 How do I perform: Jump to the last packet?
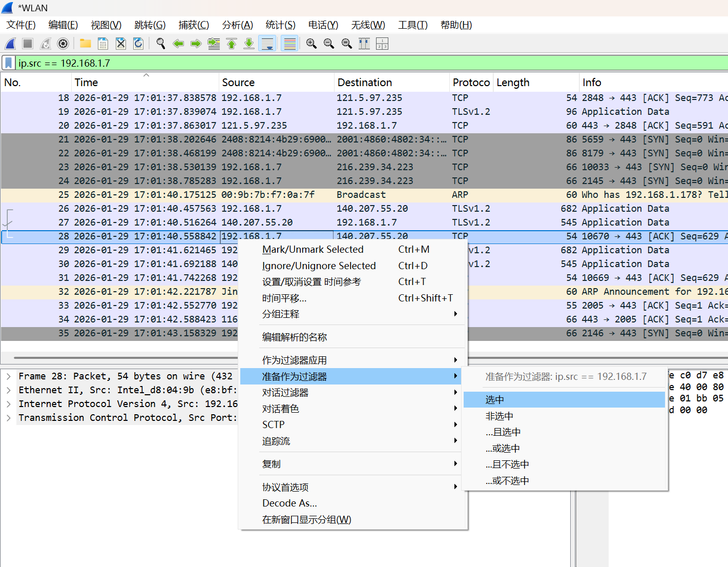click(x=249, y=44)
